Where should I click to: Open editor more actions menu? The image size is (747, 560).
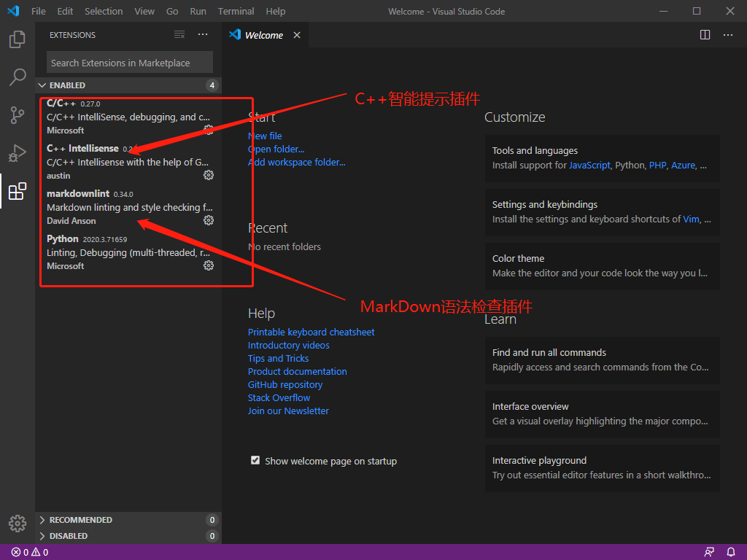point(728,35)
